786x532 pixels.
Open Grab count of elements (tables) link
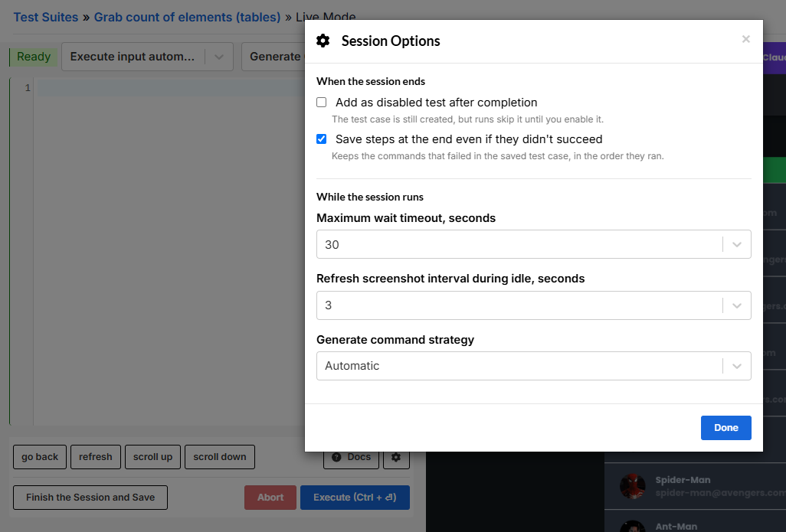pyautogui.click(x=187, y=17)
